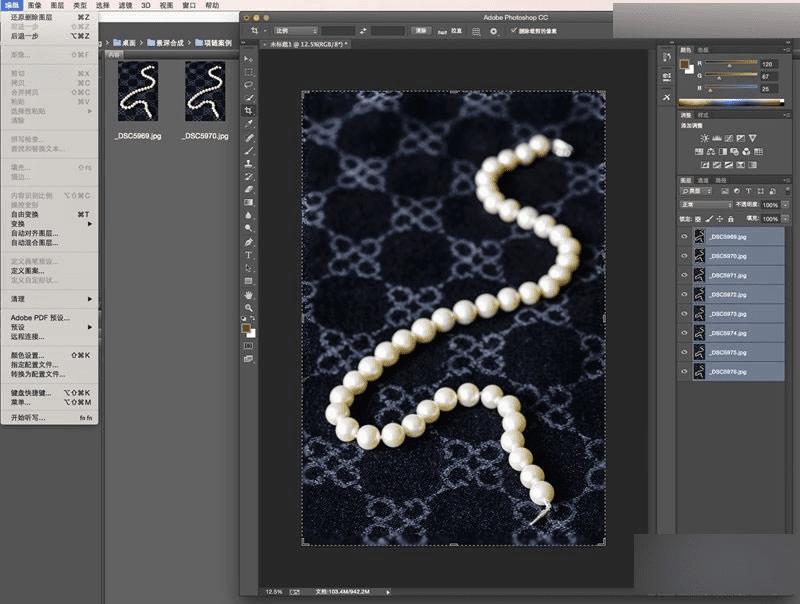Select the Hand tool
This screenshot has height=604, width=800.
[249, 295]
